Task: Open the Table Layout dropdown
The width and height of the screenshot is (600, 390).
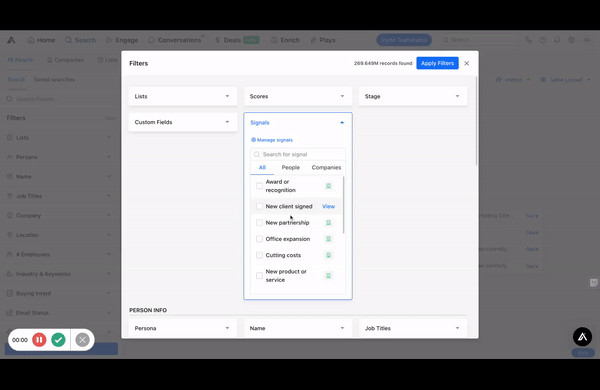Action: coord(565,80)
